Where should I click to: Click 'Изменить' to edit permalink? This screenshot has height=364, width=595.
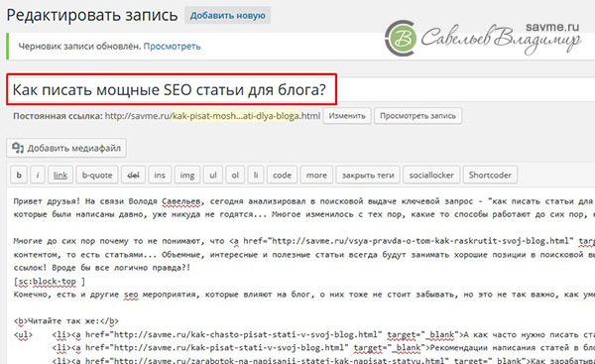pos(347,116)
